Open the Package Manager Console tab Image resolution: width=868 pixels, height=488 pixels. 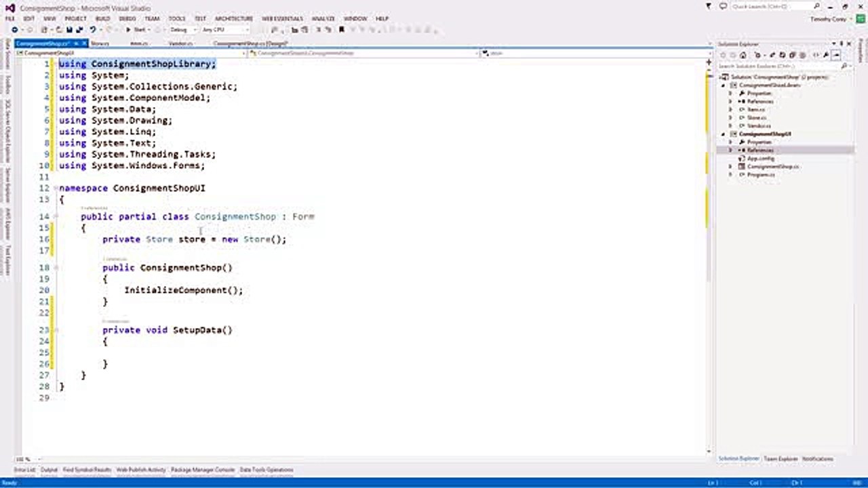pyautogui.click(x=202, y=469)
